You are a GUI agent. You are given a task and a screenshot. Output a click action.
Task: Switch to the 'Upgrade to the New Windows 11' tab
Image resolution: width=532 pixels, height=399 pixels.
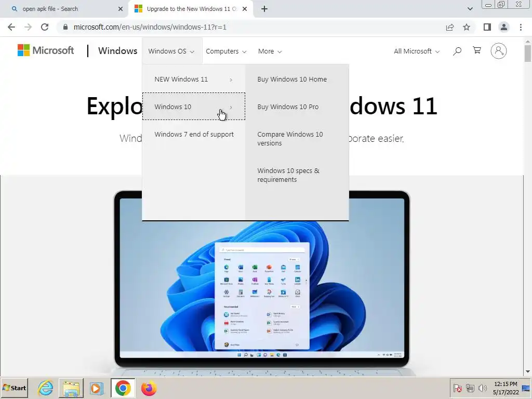(190, 9)
